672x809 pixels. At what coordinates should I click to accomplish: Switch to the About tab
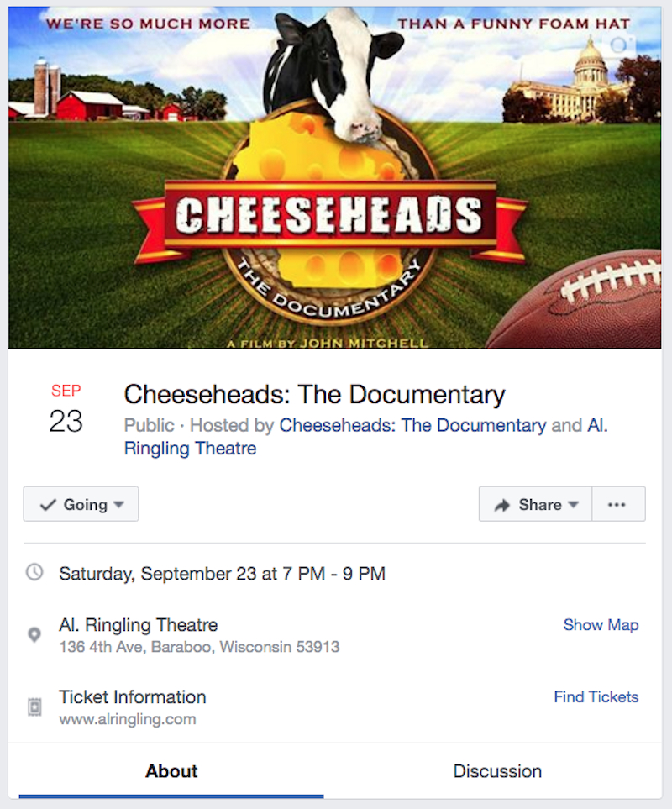point(171,771)
